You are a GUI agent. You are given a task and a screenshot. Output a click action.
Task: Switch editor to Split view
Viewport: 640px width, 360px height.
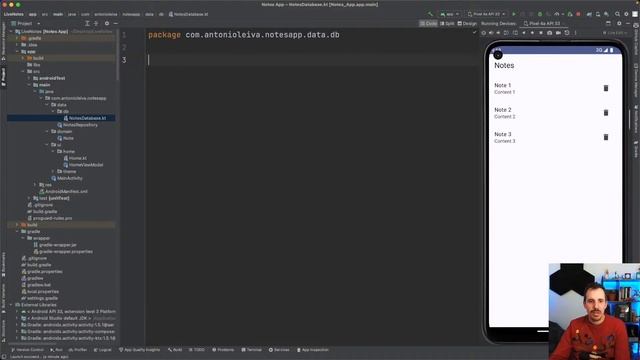(447, 23)
